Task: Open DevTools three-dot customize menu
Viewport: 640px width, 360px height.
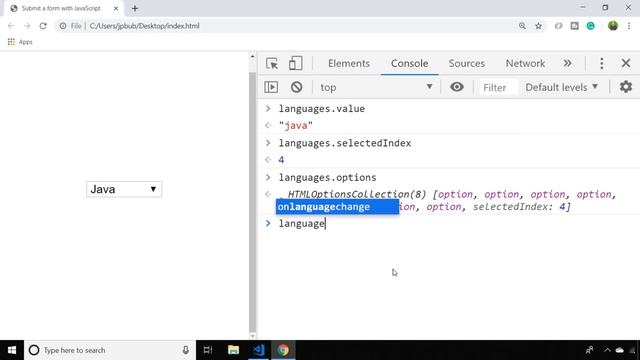Action: point(601,63)
